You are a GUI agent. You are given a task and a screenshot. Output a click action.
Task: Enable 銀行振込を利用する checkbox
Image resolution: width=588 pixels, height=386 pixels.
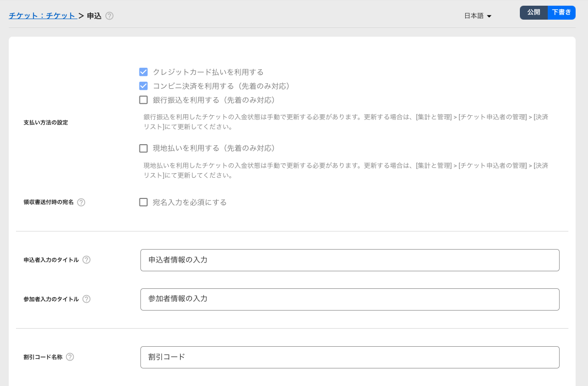coord(143,100)
